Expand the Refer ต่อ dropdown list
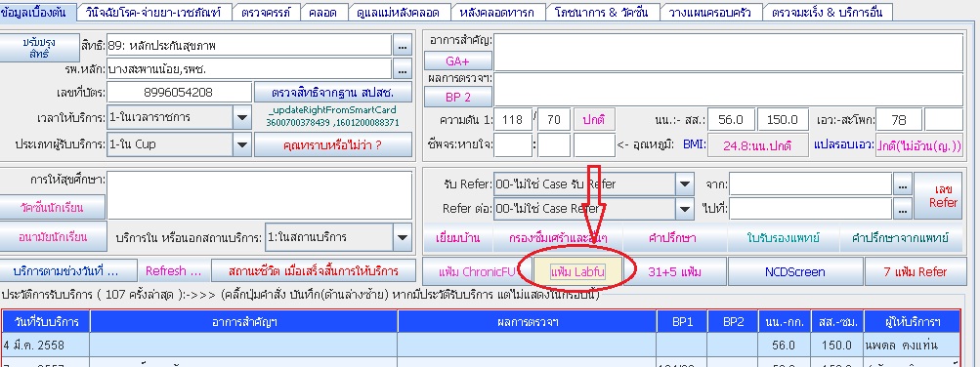The image size is (980, 367). (x=684, y=208)
